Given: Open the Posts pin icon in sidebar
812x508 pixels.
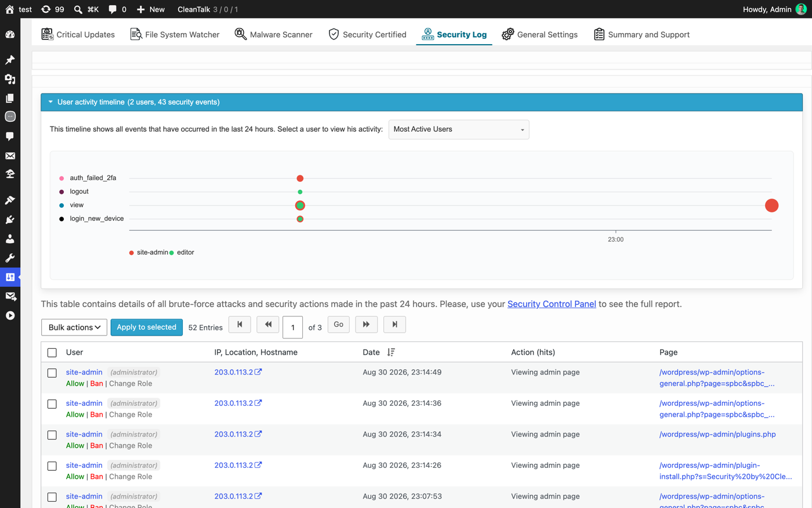Looking at the screenshot, I should pos(10,60).
